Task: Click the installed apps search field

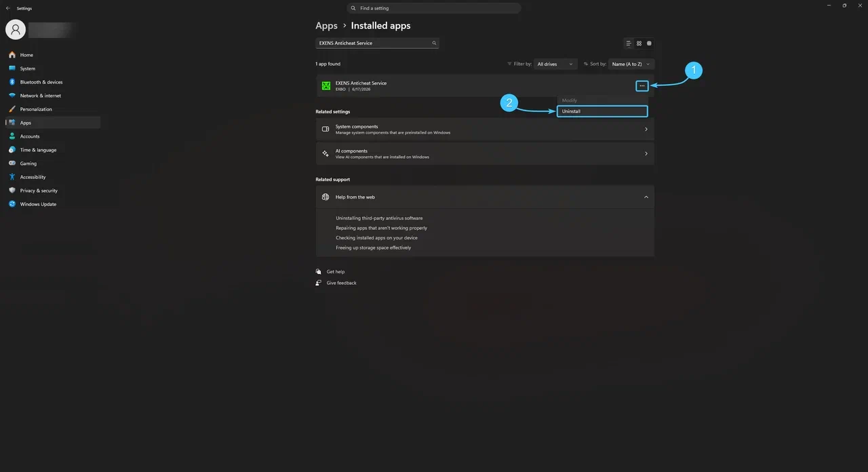Action: click(x=377, y=43)
